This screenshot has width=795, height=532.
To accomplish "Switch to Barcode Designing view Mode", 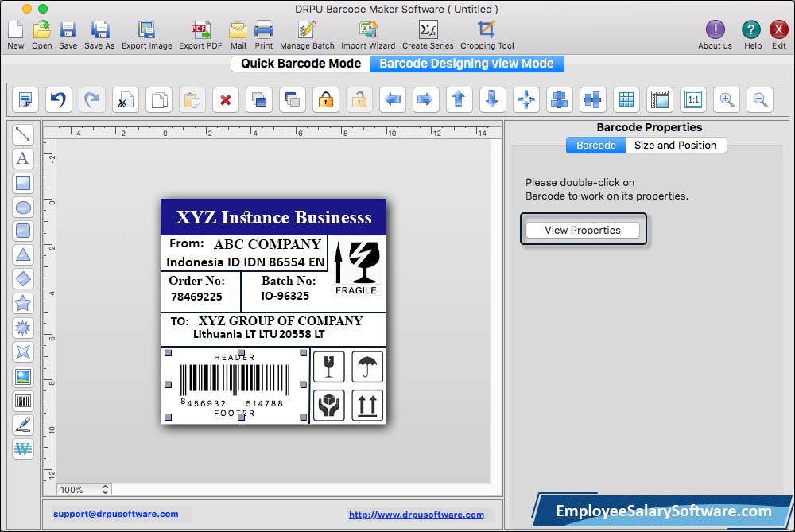I will [x=467, y=64].
